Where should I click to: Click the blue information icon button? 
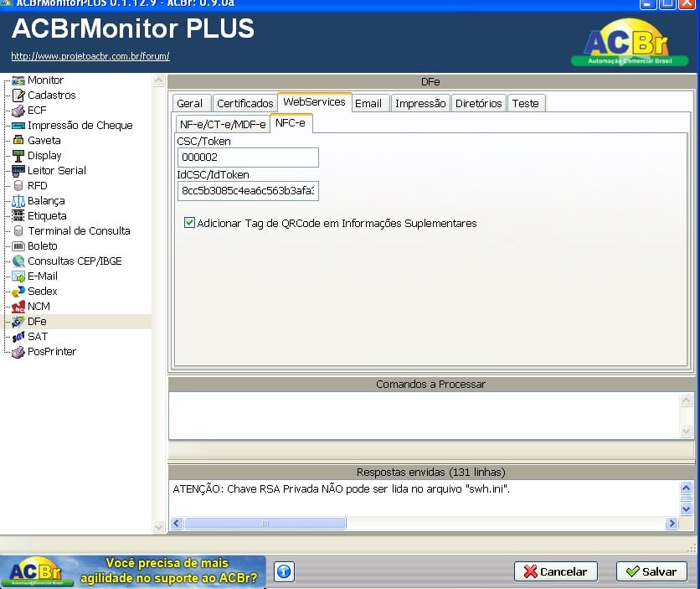[284, 571]
